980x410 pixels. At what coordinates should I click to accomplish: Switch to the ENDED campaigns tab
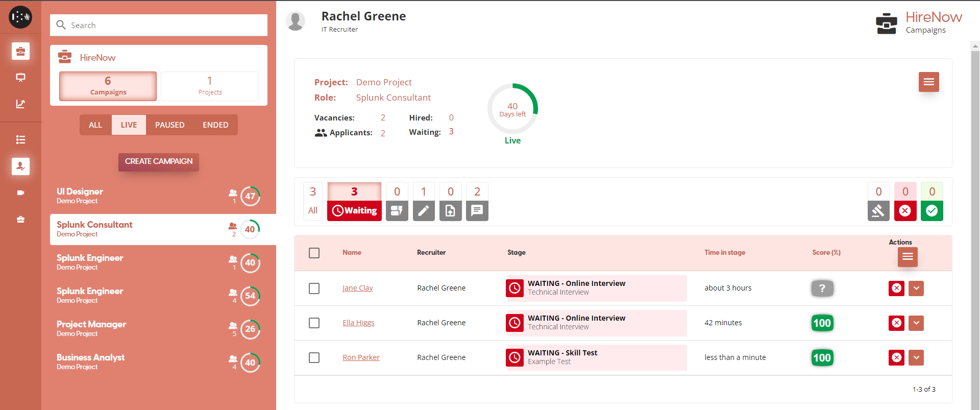[215, 125]
